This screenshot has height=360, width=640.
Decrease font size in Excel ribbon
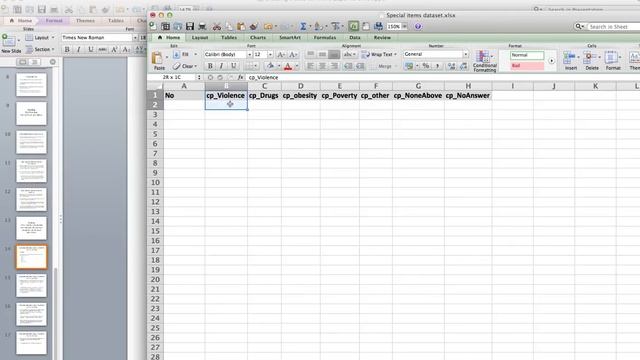293,54
